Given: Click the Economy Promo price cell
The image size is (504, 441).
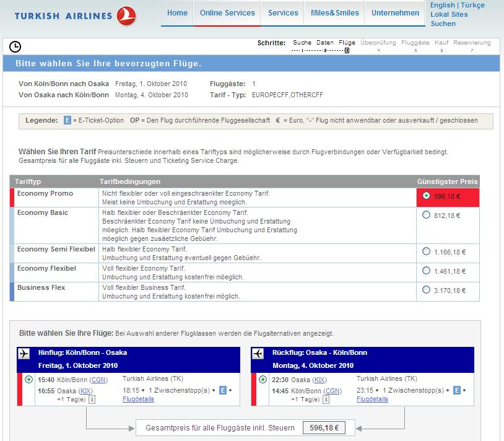Looking at the screenshot, I should (448, 196).
